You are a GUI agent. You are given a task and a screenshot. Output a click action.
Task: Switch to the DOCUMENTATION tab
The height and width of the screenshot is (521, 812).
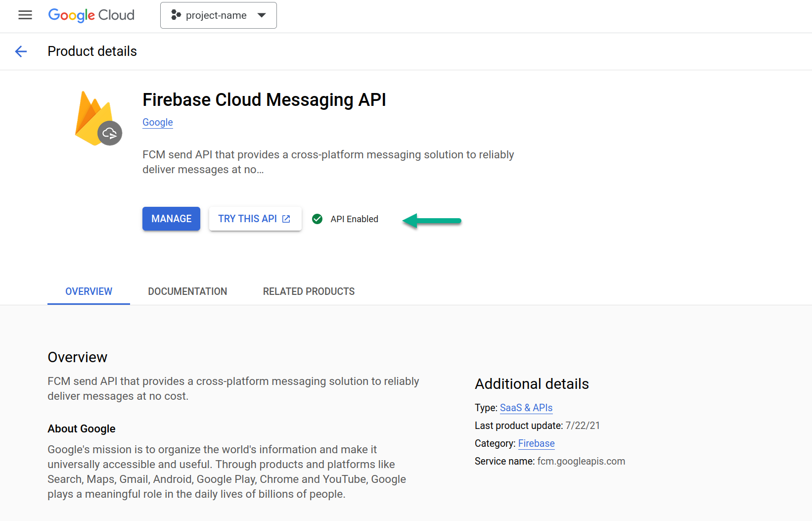(187, 291)
